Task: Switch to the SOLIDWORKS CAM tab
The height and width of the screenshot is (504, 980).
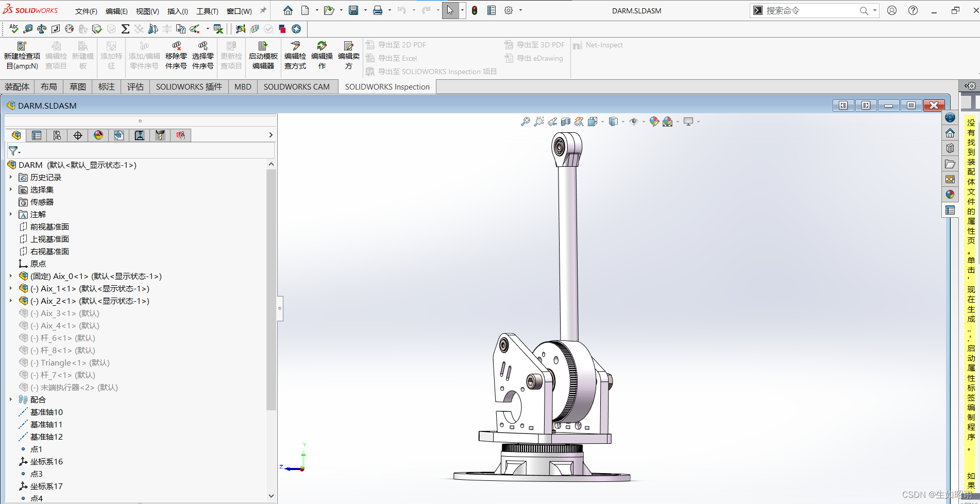Action: pos(297,86)
